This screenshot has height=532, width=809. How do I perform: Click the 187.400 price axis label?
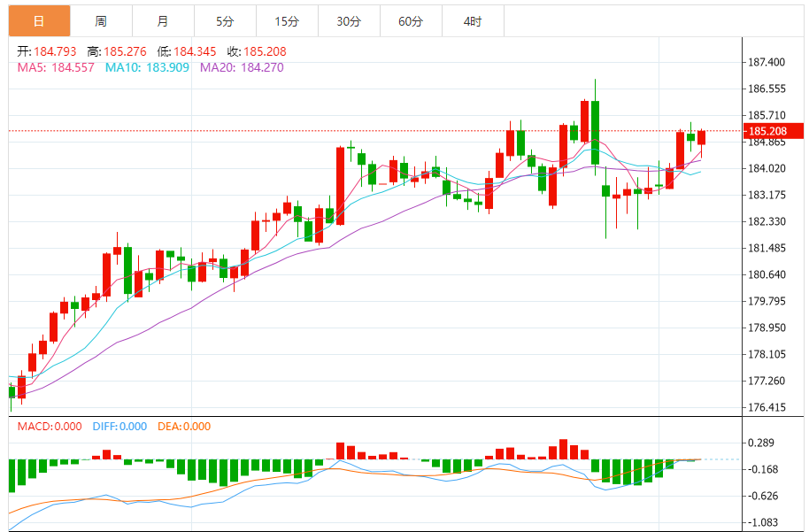pyautogui.click(x=767, y=63)
